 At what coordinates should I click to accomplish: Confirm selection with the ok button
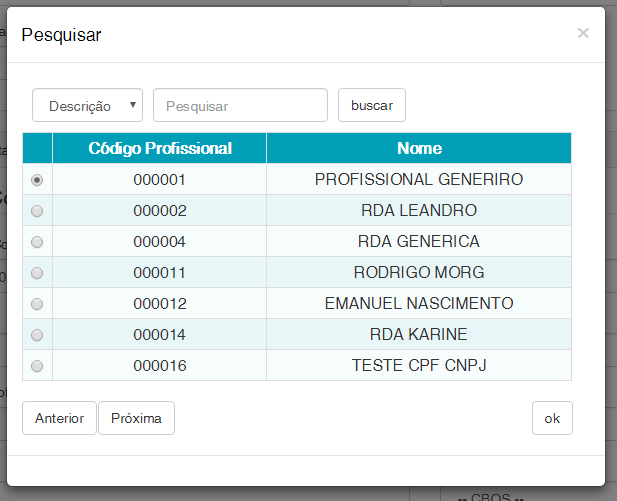coord(552,418)
